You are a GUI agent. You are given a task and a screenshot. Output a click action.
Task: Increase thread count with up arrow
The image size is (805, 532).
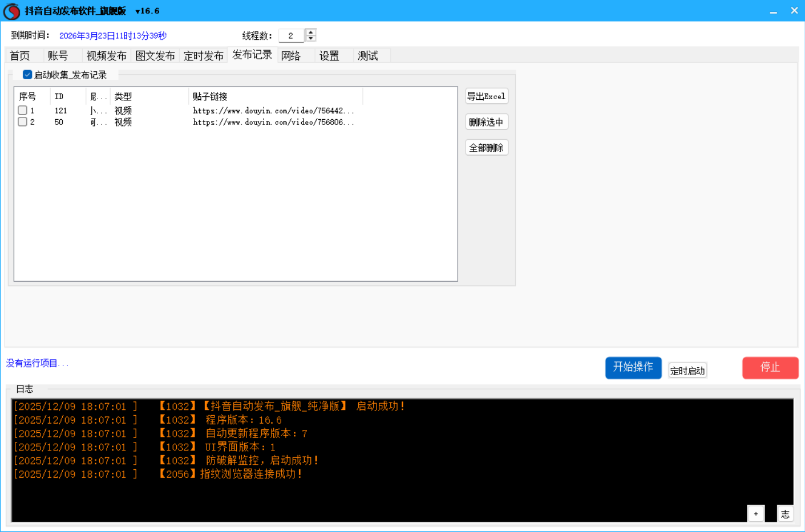click(x=310, y=32)
